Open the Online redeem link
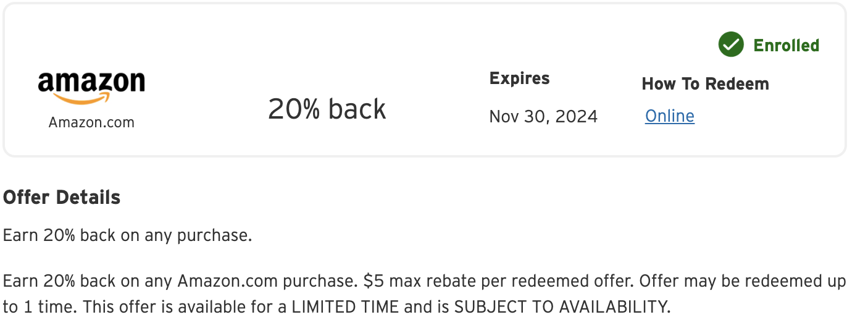The width and height of the screenshot is (868, 325). 669,116
